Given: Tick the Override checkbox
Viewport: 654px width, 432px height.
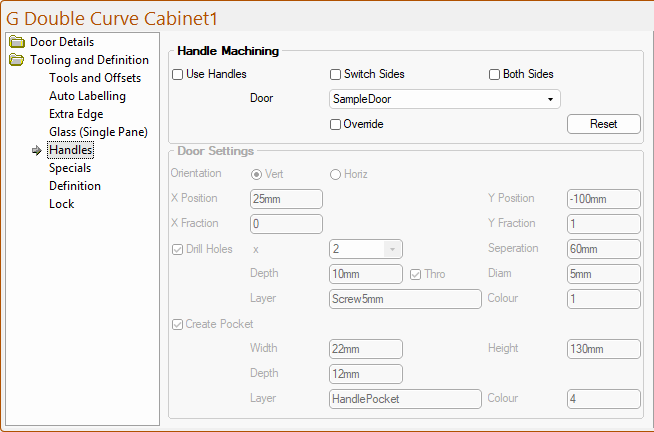Looking at the screenshot, I should (336, 124).
